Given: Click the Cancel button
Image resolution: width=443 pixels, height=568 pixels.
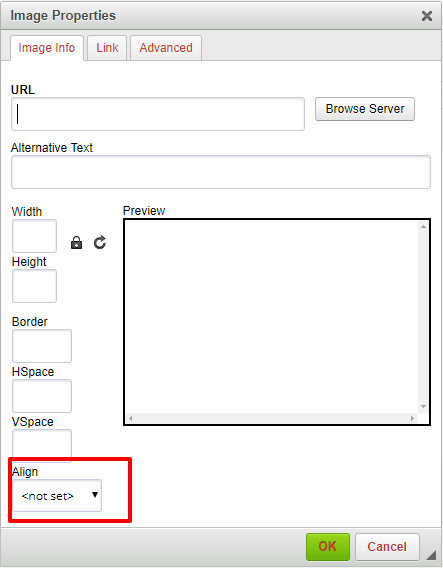Looking at the screenshot, I should [387, 546].
